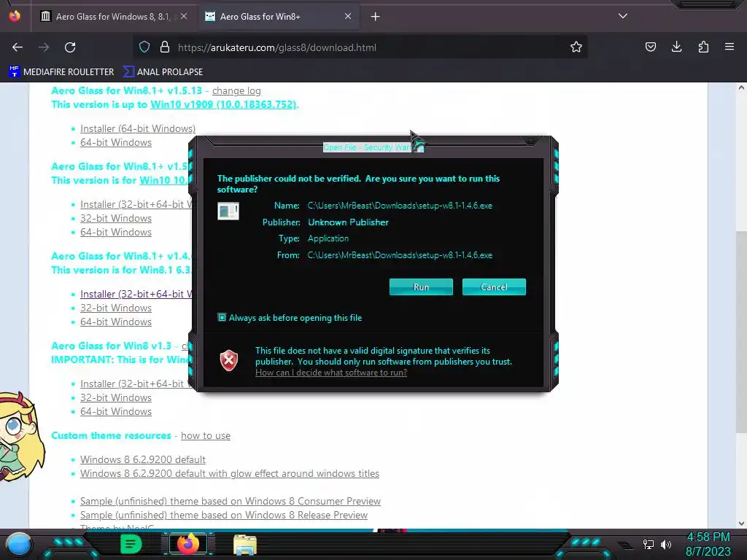Click scrollbar up arrow
Screen dimensions: 747x560
[x=741, y=87]
